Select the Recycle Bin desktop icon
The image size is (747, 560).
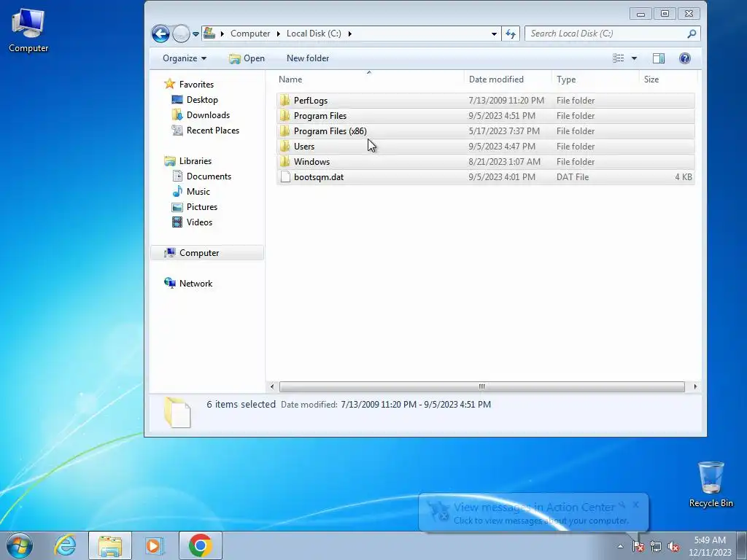[711, 484]
